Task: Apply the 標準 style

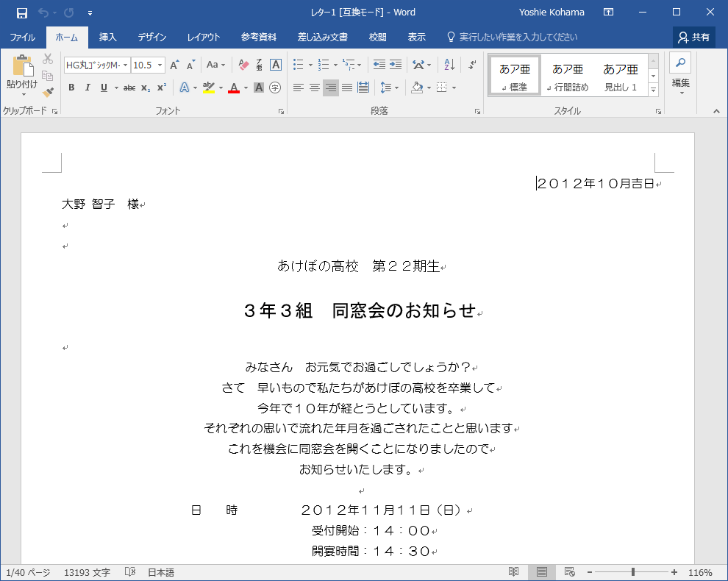Action: pos(515,76)
